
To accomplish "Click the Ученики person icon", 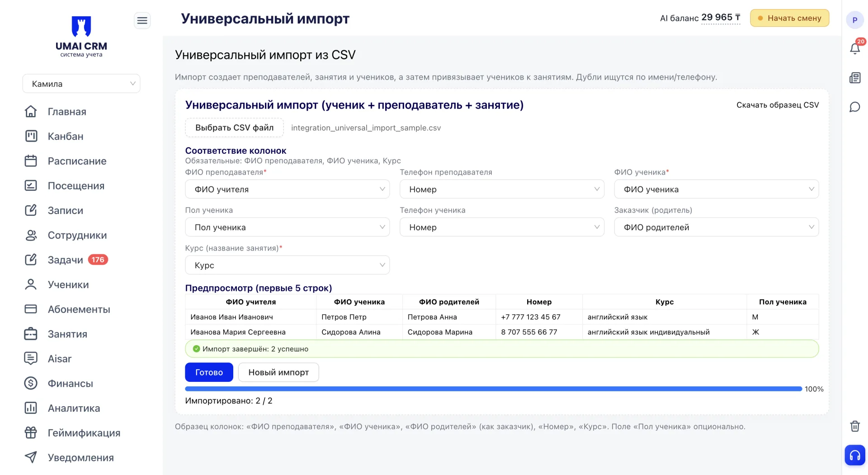I will coord(31,285).
